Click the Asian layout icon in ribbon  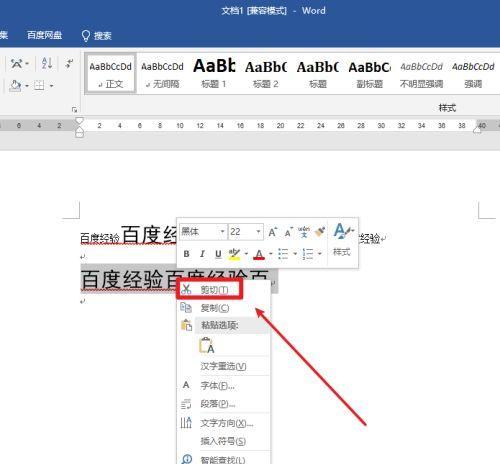click(x=16, y=63)
